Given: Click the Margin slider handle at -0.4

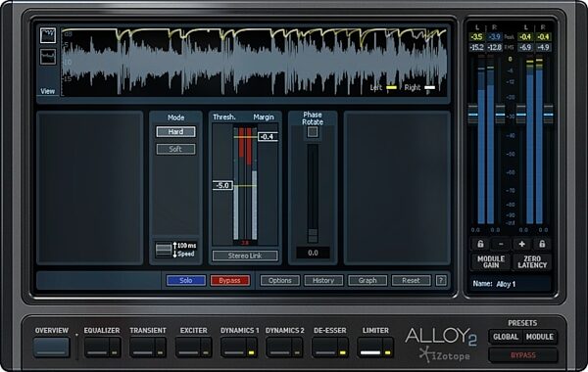Looking at the screenshot, I should (268, 137).
